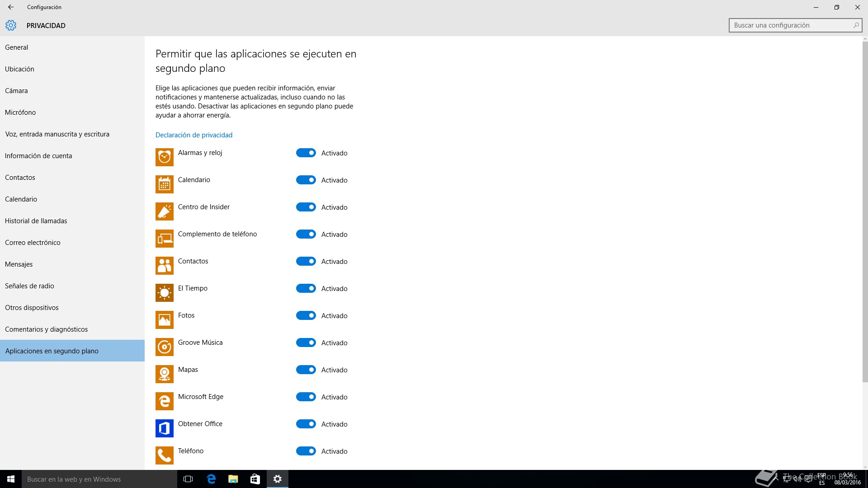Click the Obtener Office icon
Screen dimensions: 868x488
tap(165, 428)
